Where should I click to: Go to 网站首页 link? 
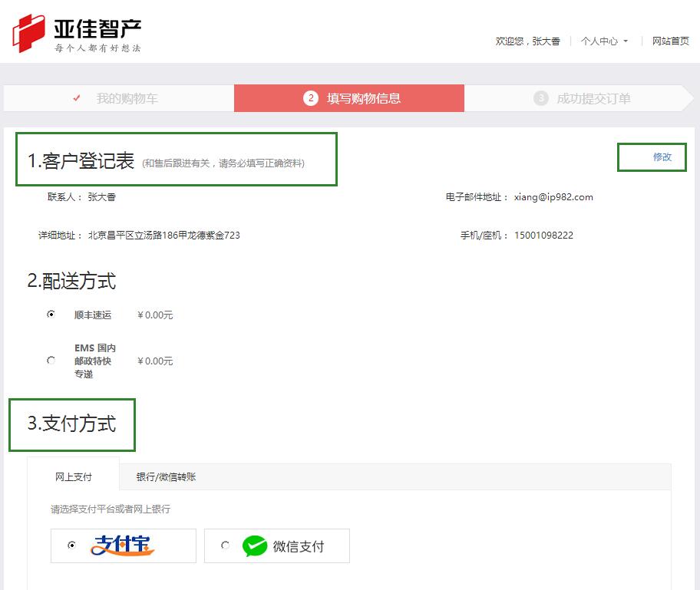coord(670,41)
